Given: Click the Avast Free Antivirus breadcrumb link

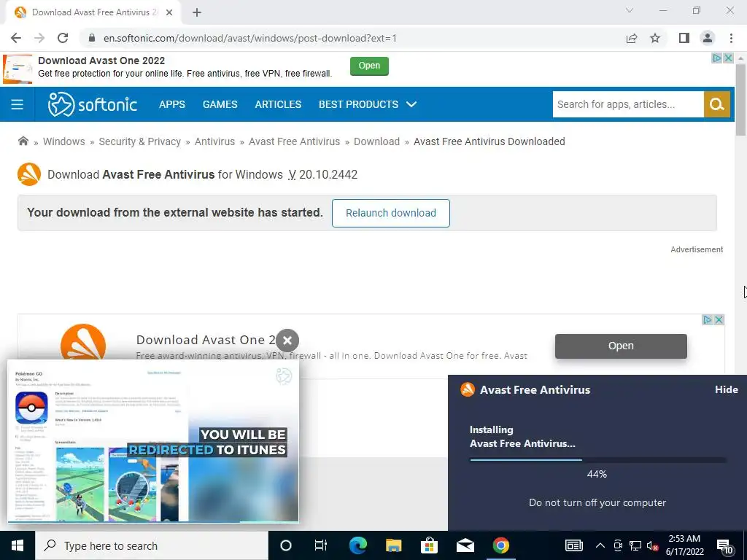Looking at the screenshot, I should (295, 141).
